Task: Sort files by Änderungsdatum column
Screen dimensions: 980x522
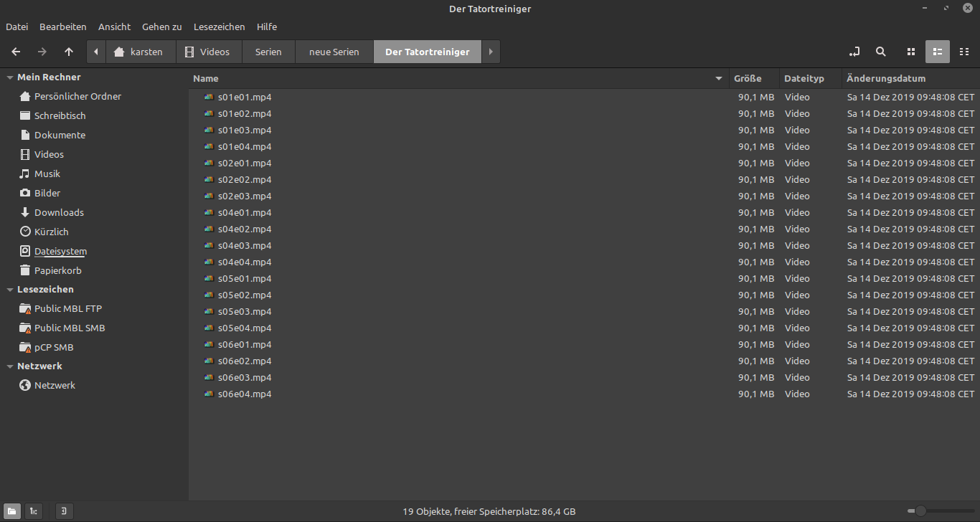Action: [910, 79]
